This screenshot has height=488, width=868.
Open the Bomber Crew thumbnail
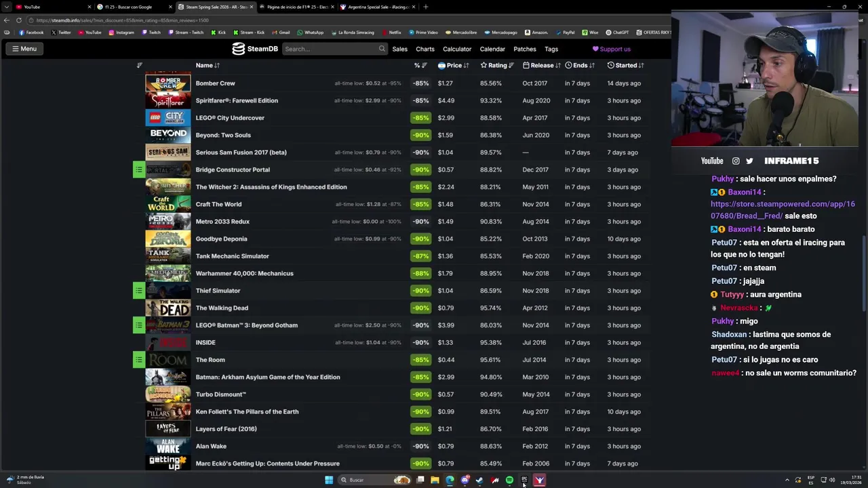pos(168,83)
